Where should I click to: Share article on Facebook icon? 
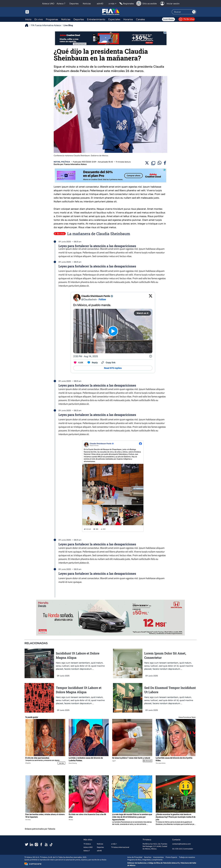pyautogui.click(x=165, y=163)
